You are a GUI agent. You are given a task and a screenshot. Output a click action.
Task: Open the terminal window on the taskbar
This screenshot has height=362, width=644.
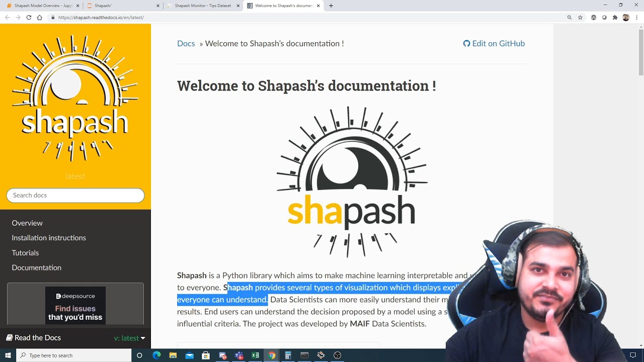[304, 355]
